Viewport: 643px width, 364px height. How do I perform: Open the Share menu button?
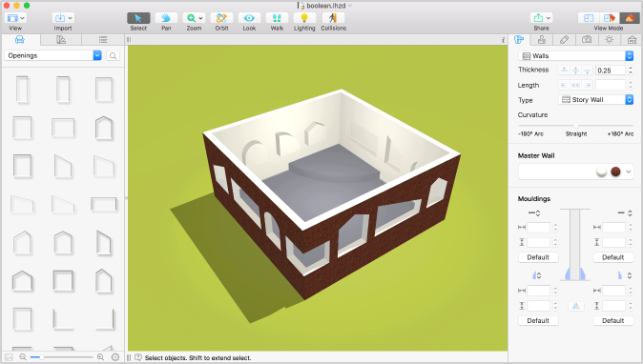coord(541,18)
